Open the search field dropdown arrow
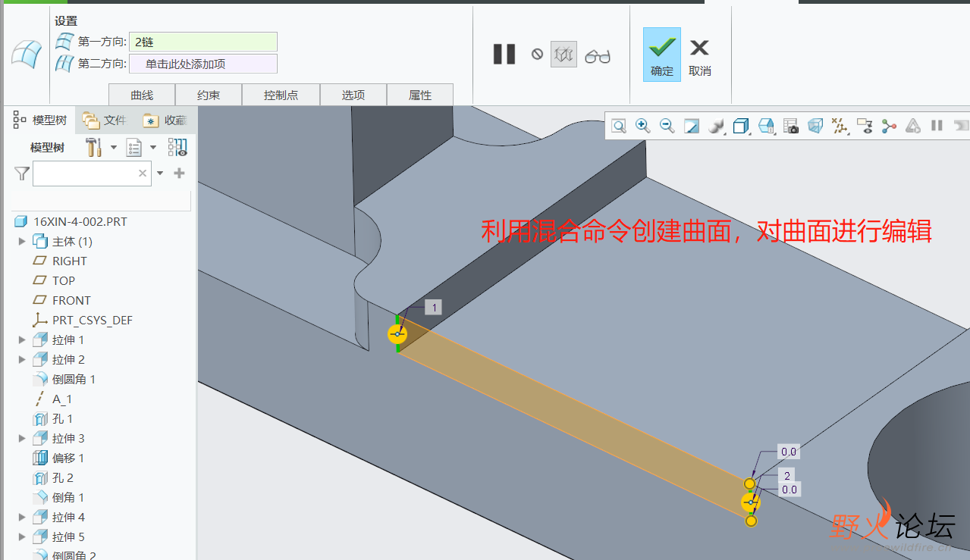970x560 pixels. 160,174
